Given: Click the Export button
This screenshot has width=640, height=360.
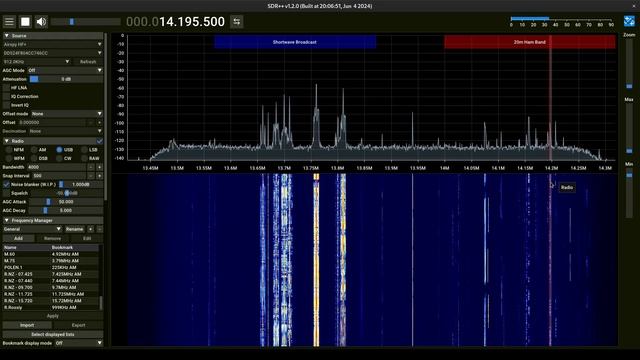Looking at the screenshot, I should (x=78, y=325).
